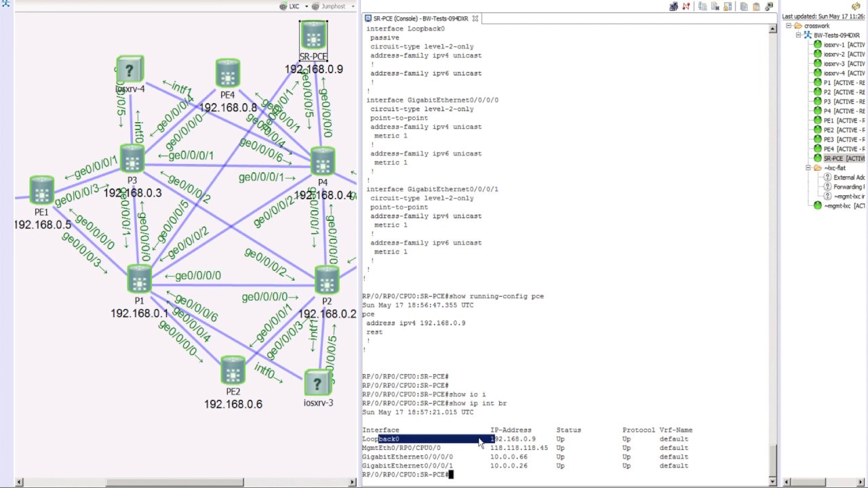The width and height of the screenshot is (868, 488).
Task: Collapse the ~lxc-flat folder in tree
Action: point(808,168)
